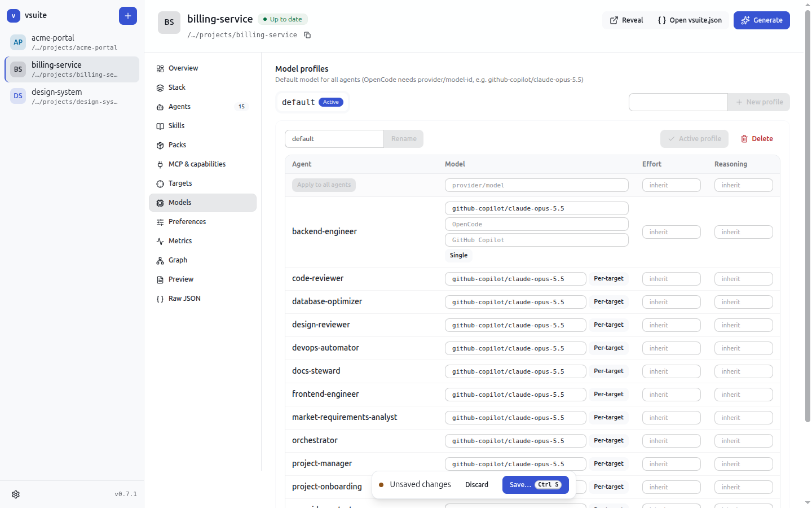Toggle Per-target for code-reviewer
Viewport: 812px width, 508px height.
tap(608, 279)
